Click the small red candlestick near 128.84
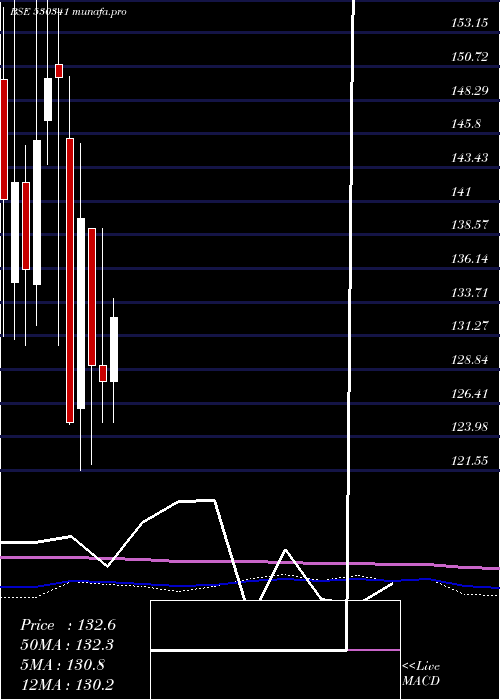 103,373
